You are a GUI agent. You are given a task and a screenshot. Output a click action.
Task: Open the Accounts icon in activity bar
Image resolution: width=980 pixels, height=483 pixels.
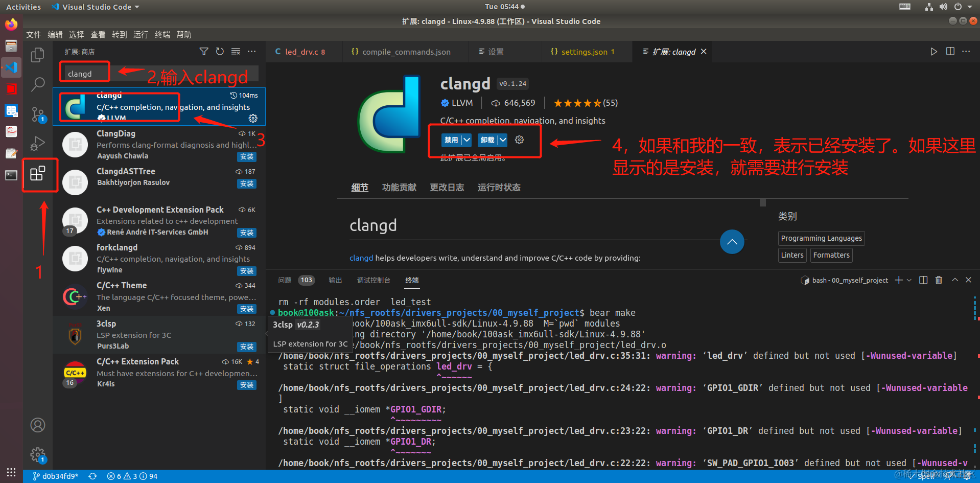point(38,425)
